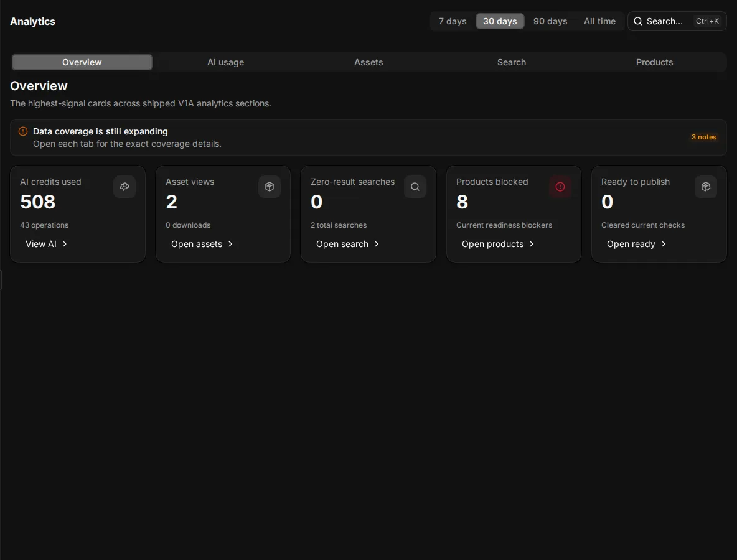Viewport: 737px width, 560px height.
Task: Click Cleared current checks text
Action: [x=642, y=225]
